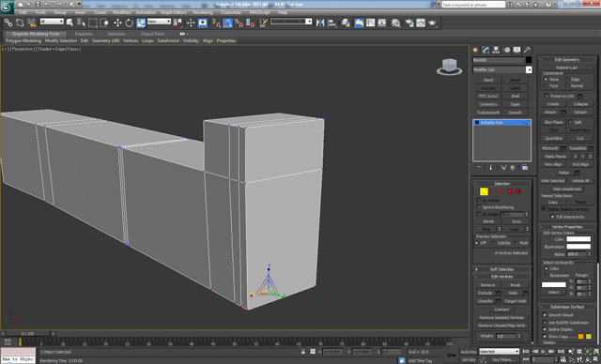The height and width of the screenshot is (364, 601).
Task: Toggle the Smooth Result checkbox
Action: pos(545,315)
